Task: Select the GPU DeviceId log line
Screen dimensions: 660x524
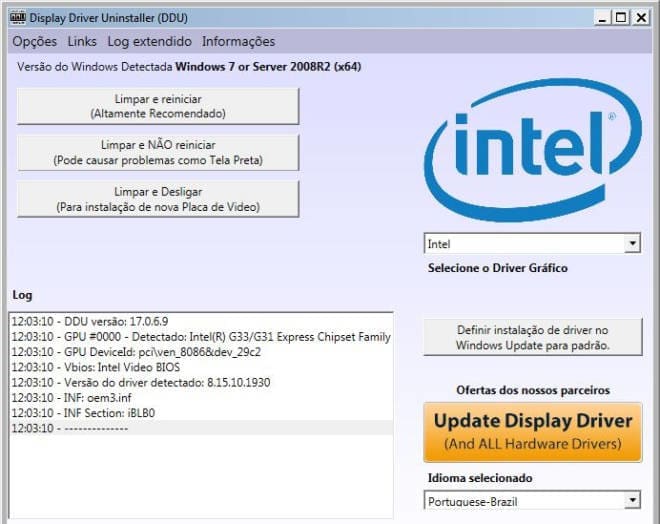Action: [201, 352]
